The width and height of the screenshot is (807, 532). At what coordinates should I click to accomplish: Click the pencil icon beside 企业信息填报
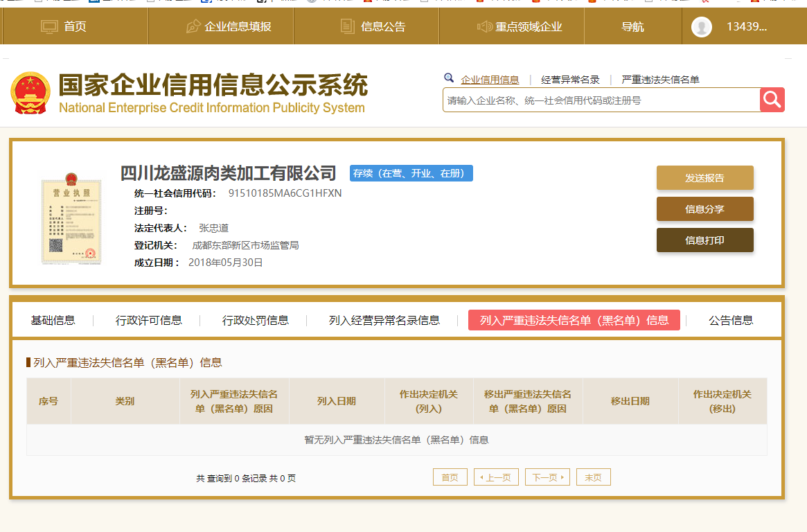193,26
